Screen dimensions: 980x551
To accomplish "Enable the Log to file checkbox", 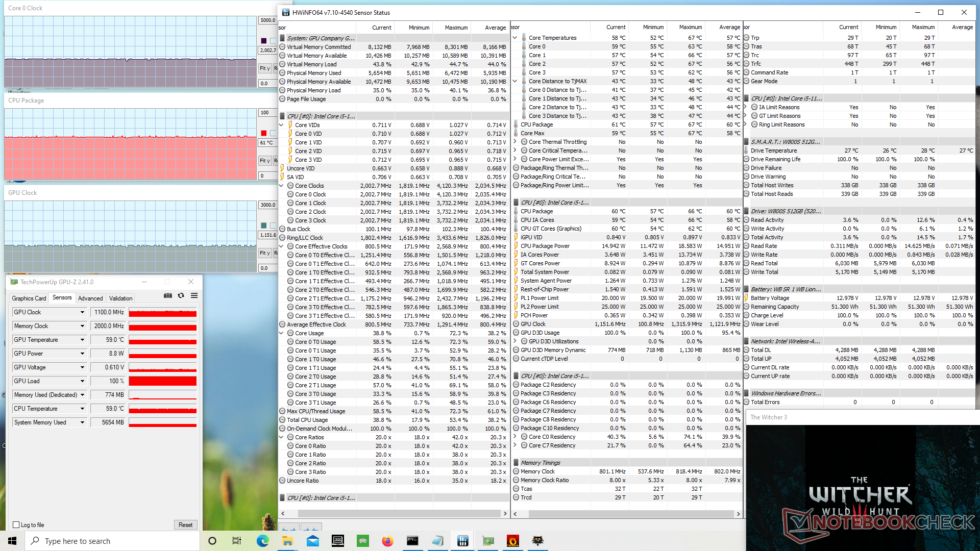I will pyautogui.click(x=16, y=524).
